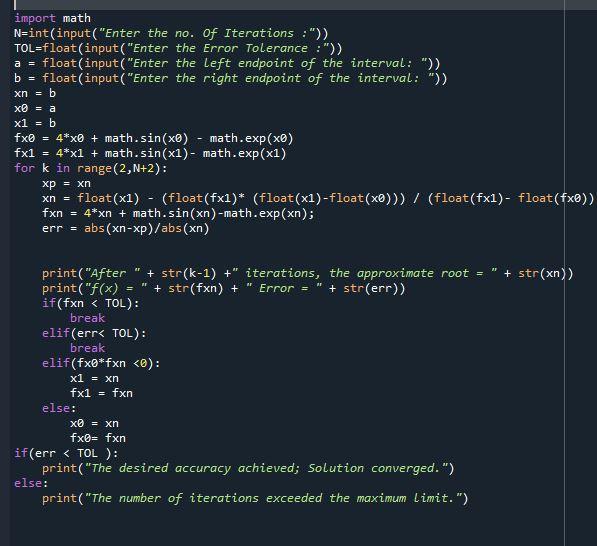Image resolution: width=597 pixels, height=546 pixels.
Task: Click the 'xn = b' line
Action: point(35,93)
